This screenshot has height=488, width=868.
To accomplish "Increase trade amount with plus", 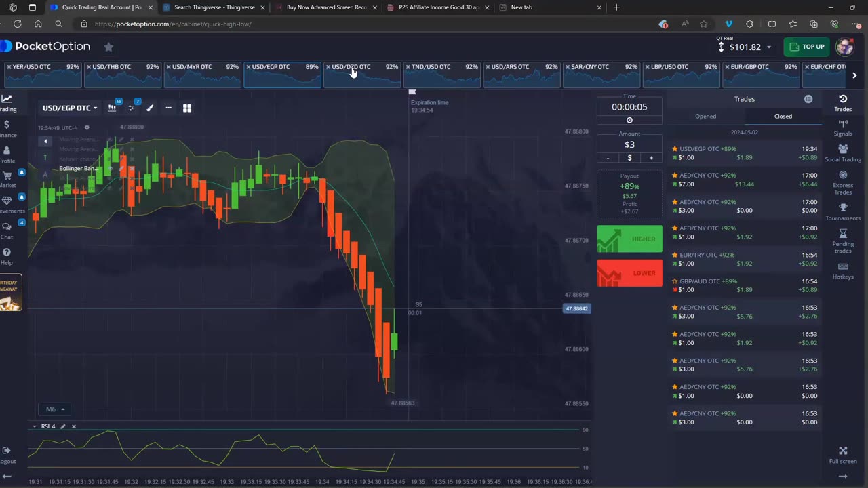I will point(651,158).
